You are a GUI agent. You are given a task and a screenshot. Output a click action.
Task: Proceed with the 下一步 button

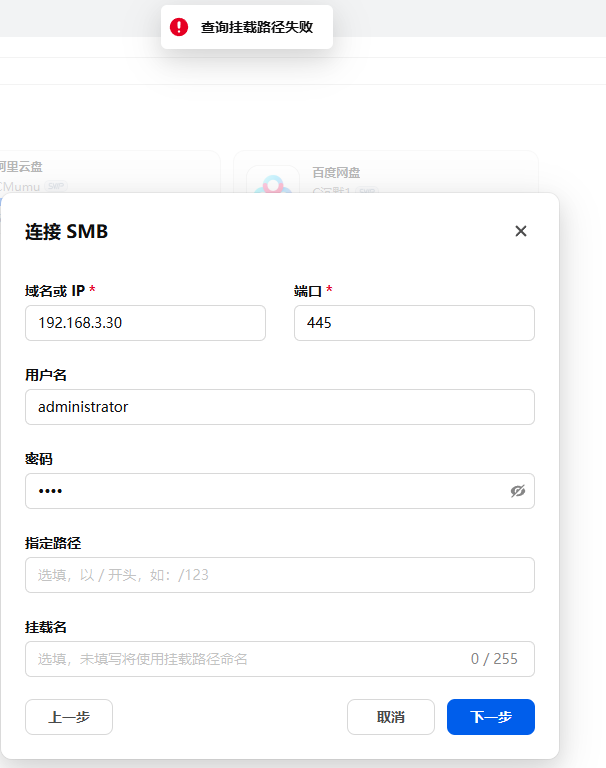491,717
